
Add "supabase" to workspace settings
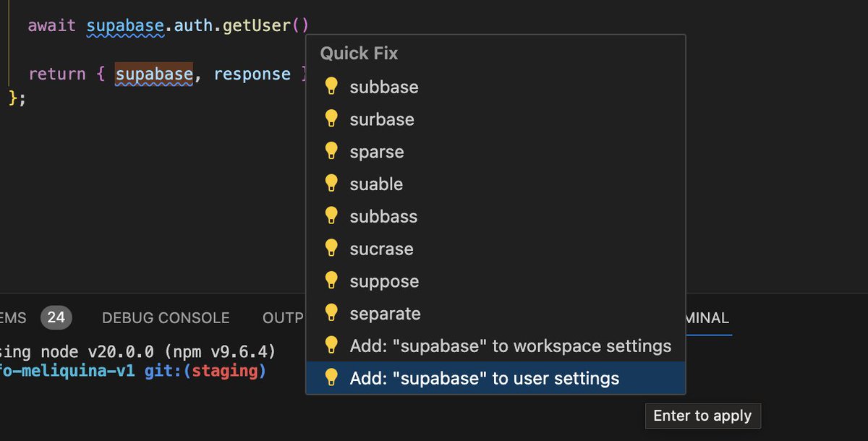[495, 346]
